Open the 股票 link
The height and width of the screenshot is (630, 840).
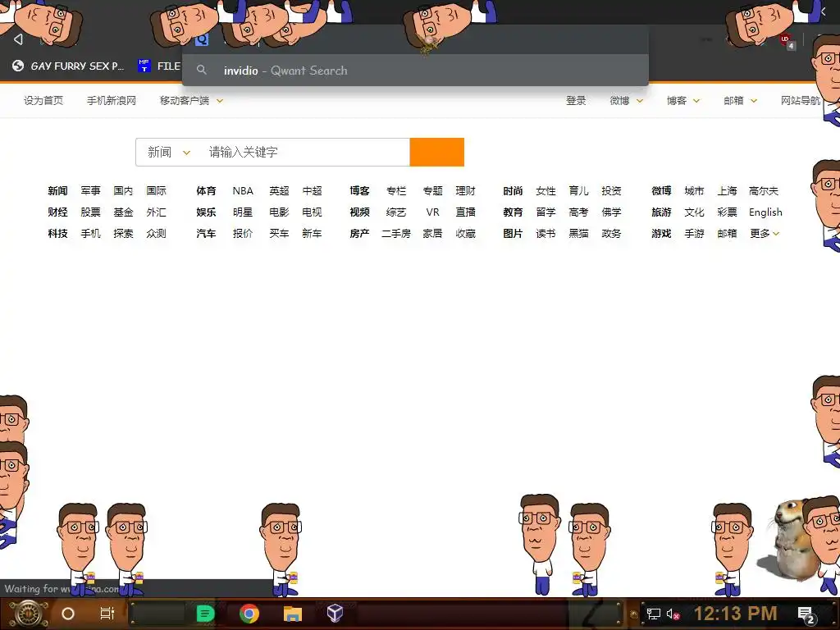click(90, 212)
